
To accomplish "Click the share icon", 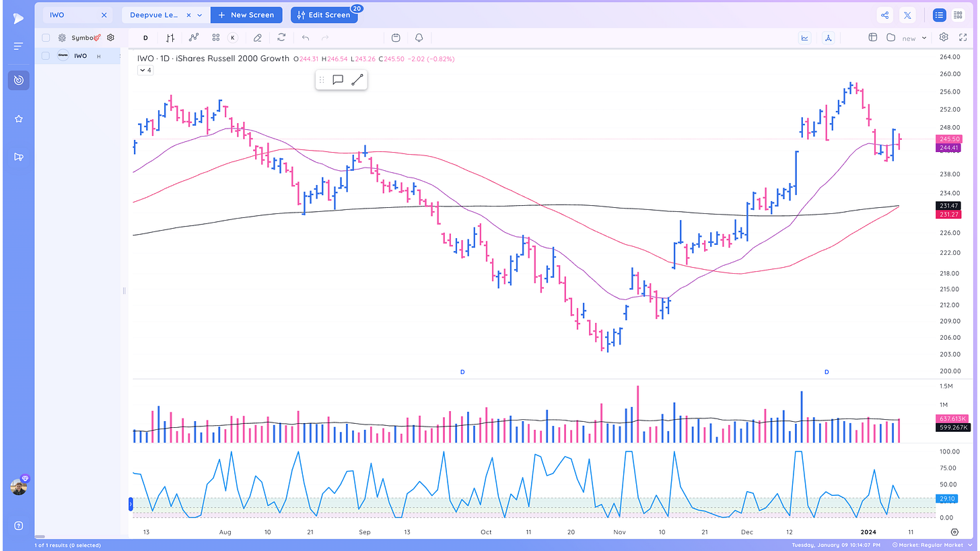I will click(885, 15).
